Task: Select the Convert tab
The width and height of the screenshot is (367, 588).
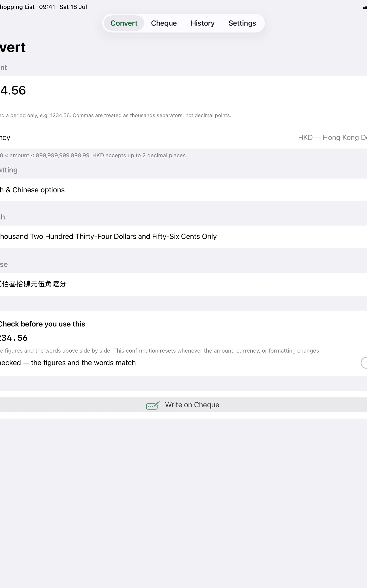Action: click(124, 23)
